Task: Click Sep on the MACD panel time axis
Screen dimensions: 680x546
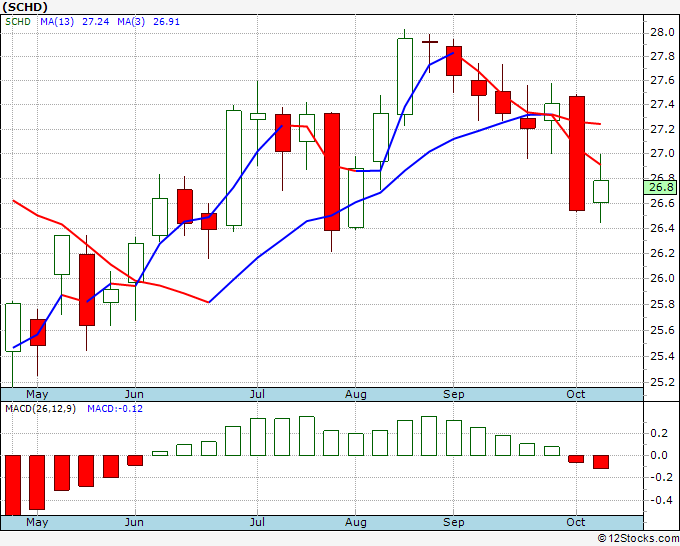Action: 454,522
